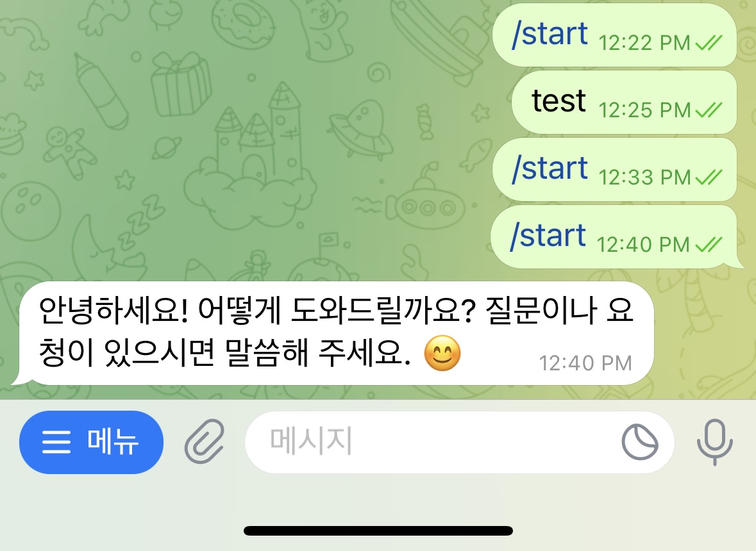Select the "test" message bubble
The height and width of the screenshot is (551, 756).
[x=624, y=102]
